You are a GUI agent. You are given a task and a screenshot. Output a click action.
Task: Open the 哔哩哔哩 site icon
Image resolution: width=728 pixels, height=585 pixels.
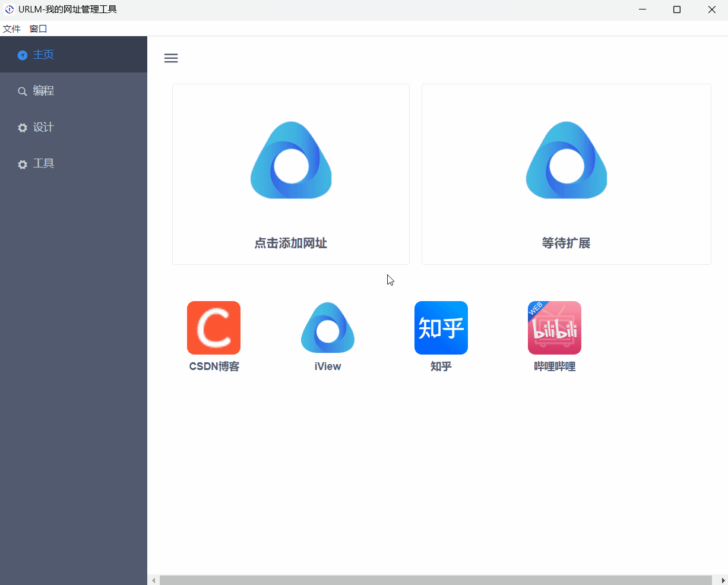click(555, 328)
